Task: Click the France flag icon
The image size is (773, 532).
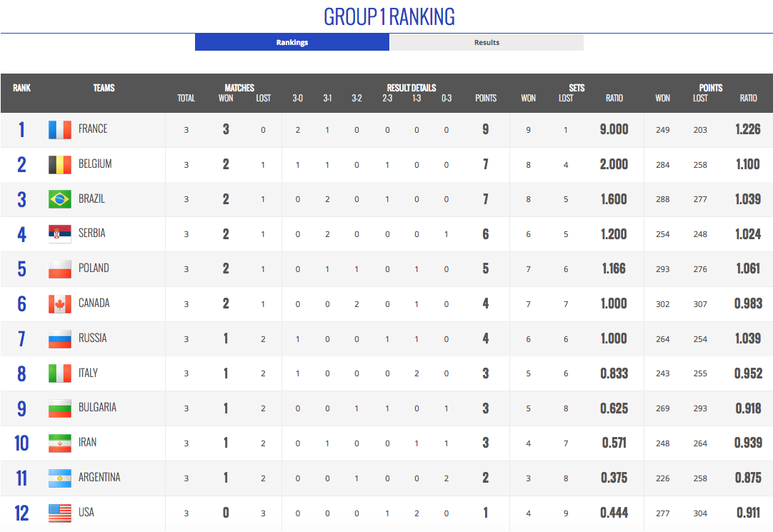Action: (x=60, y=129)
